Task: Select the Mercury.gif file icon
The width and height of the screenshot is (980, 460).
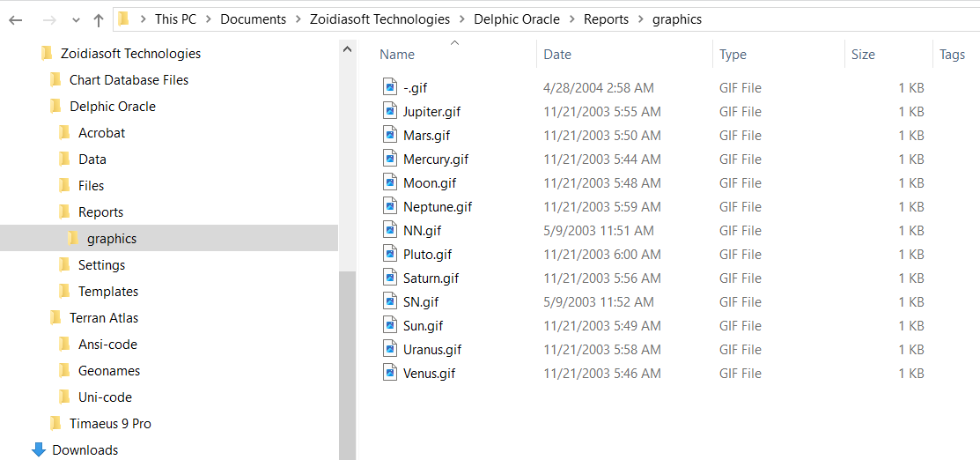Action: (x=390, y=159)
